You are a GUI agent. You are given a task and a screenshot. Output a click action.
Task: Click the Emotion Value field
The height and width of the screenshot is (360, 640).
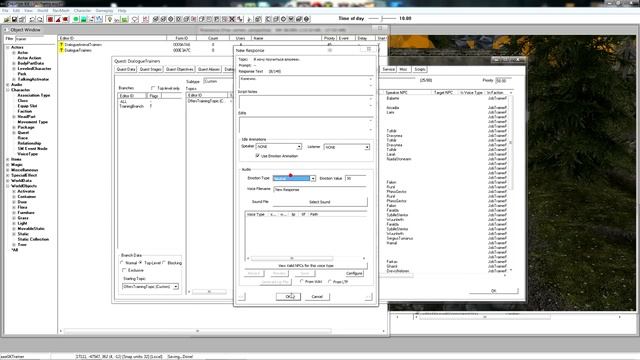[x=356, y=178]
